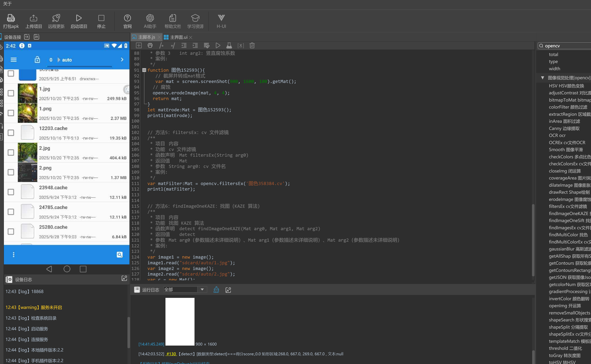The height and width of the screenshot is (364, 591).
Task: Open the 关于 menu
Action: coord(7,4)
